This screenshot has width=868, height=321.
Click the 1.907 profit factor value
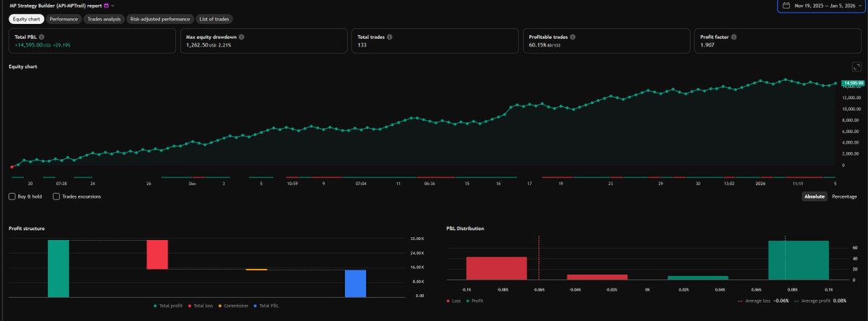707,45
